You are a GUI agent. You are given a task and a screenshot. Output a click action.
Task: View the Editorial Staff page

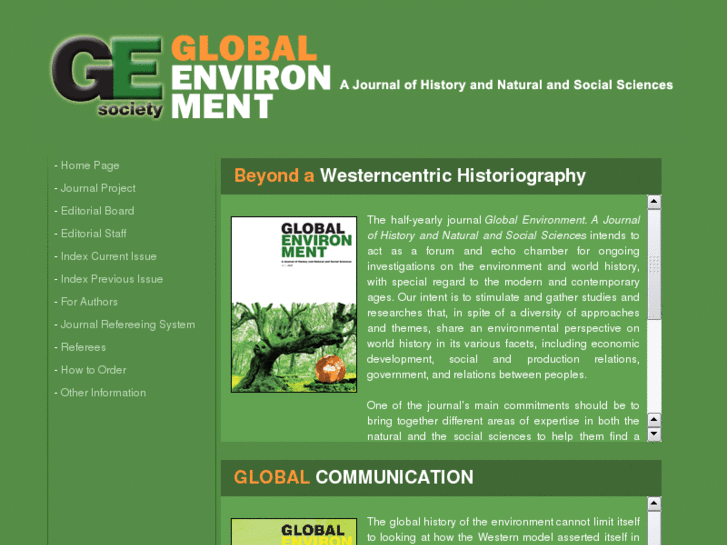coord(93,234)
